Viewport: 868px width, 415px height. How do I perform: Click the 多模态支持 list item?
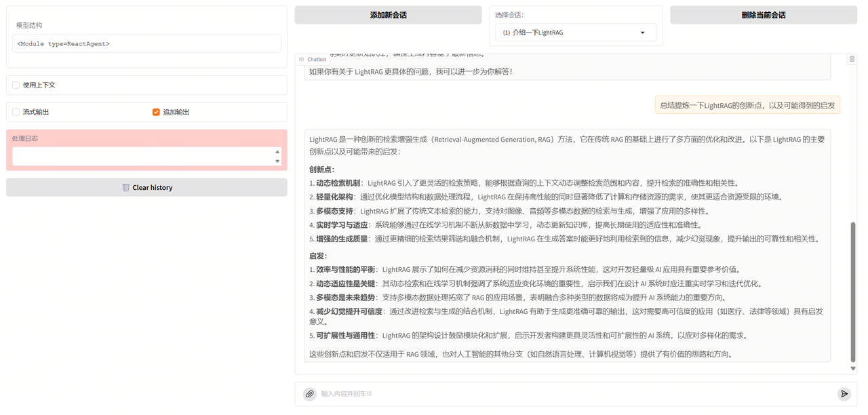[x=509, y=211]
